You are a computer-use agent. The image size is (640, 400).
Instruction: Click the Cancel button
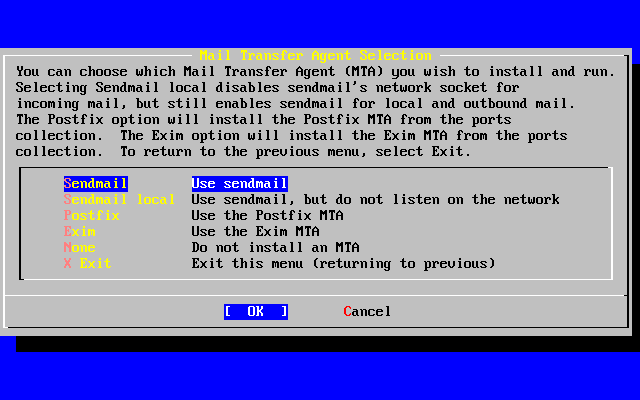[x=367, y=312]
